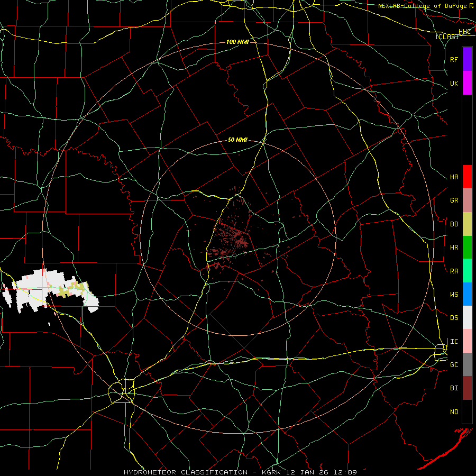Click the HHC product code text
This screenshot has width=476, height=476.
pyautogui.click(x=464, y=32)
